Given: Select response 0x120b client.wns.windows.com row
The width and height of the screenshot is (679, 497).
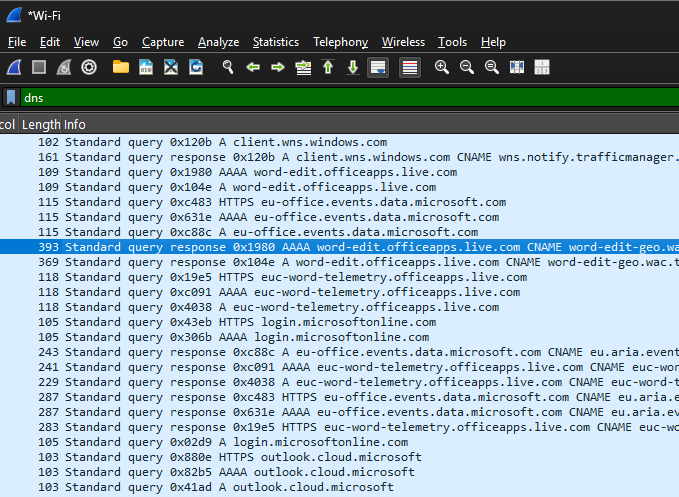Looking at the screenshot, I should click(x=340, y=157).
